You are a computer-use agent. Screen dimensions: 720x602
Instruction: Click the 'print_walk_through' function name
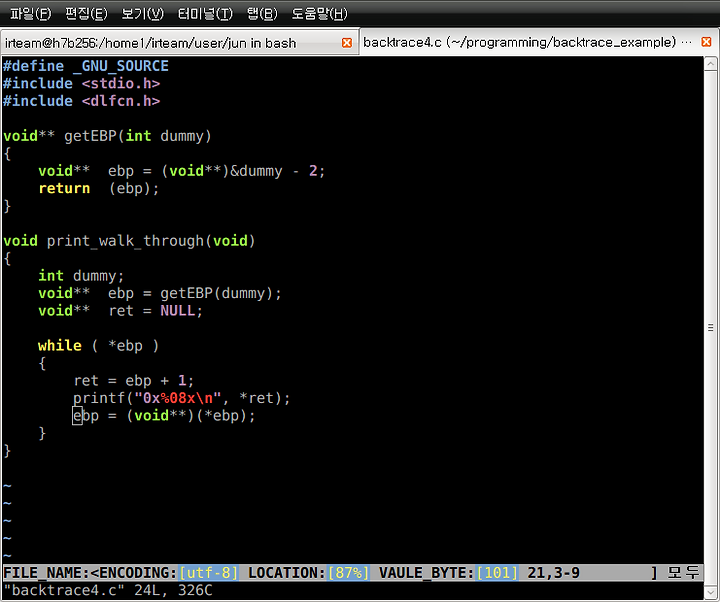click(125, 241)
